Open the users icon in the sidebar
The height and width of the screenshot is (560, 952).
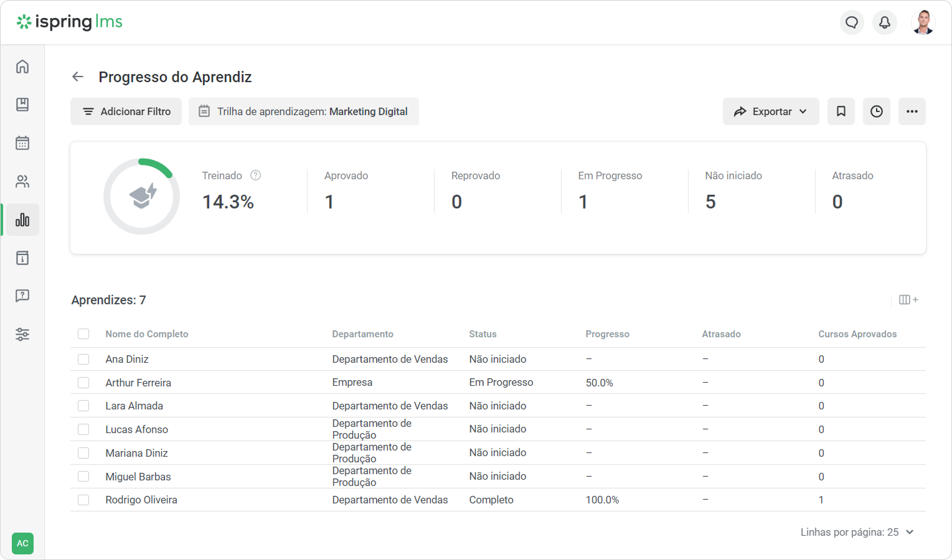tap(22, 182)
